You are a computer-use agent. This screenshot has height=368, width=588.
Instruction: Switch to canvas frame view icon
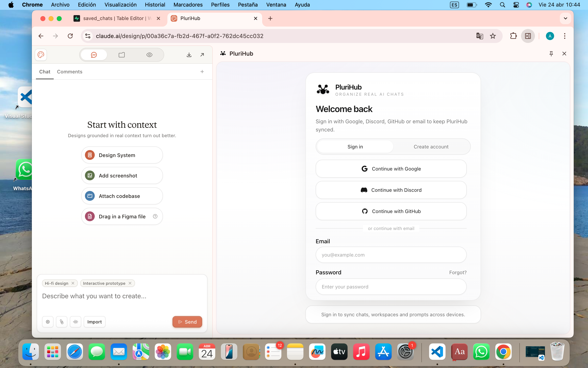coord(122,55)
